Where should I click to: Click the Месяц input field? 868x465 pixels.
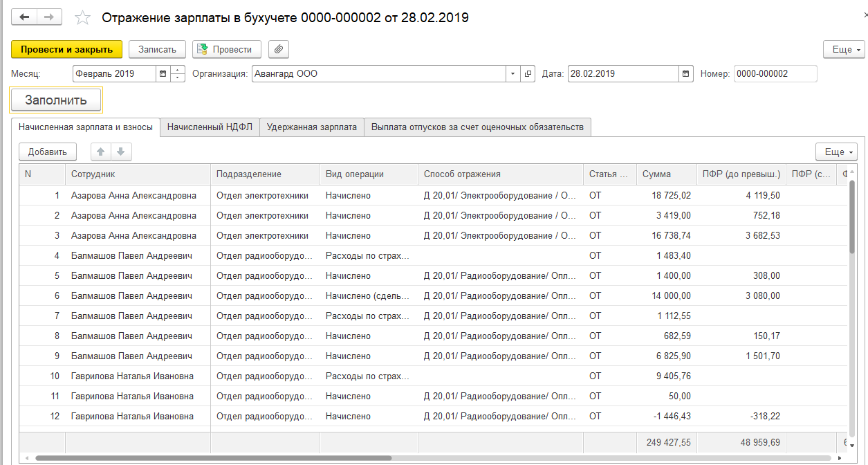pyautogui.click(x=114, y=73)
